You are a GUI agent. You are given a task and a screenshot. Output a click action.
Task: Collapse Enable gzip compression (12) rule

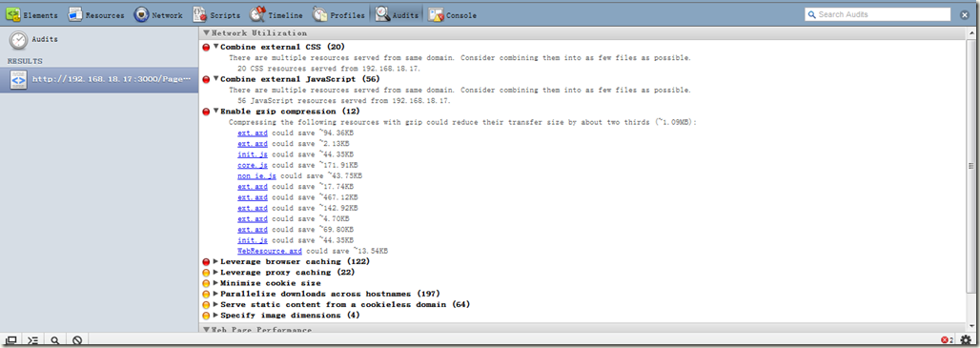click(216, 112)
